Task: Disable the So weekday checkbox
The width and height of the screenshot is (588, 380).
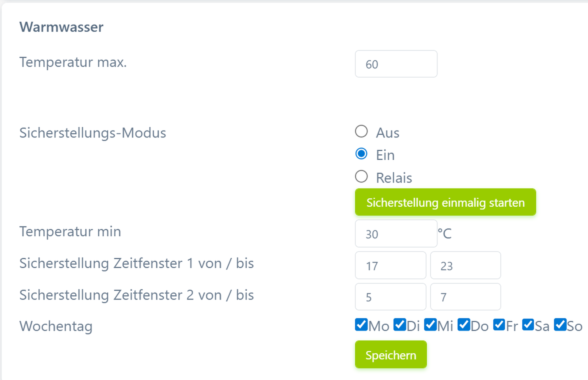Action: 560,325
